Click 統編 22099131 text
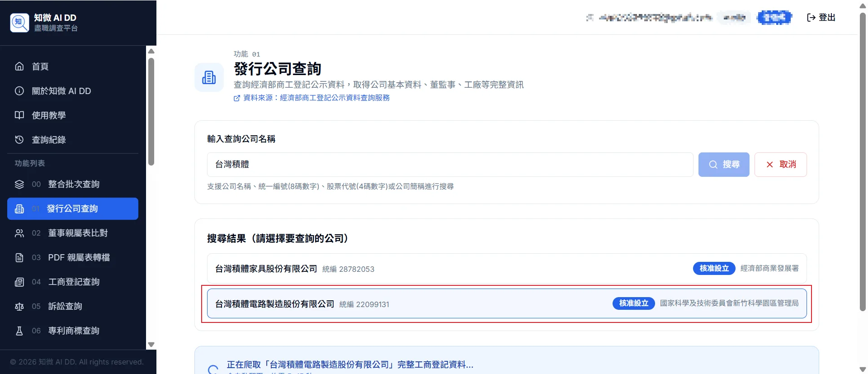The image size is (868, 374). pos(364,304)
